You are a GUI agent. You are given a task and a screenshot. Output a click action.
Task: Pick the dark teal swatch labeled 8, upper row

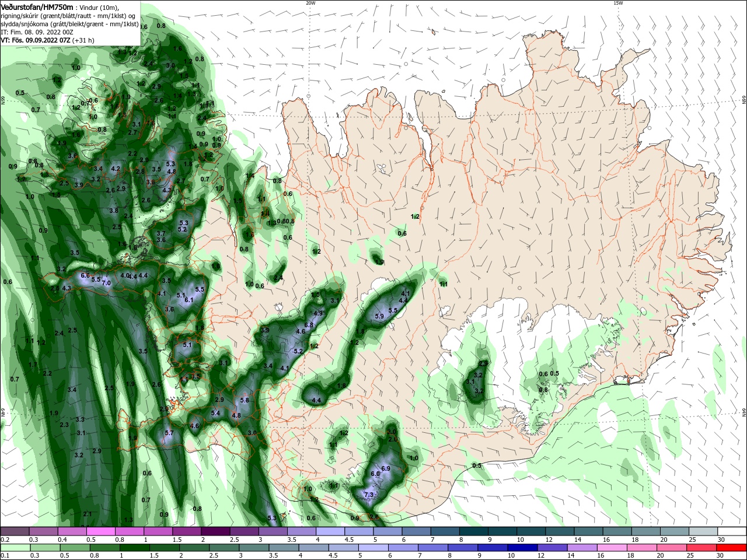coord(473,531)
